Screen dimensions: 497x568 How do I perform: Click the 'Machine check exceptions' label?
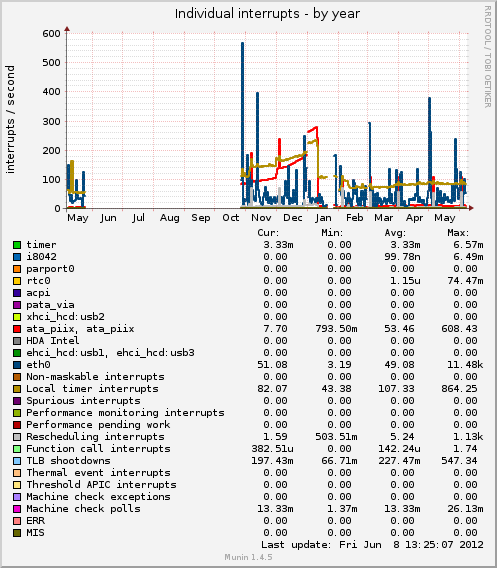click(98, 497)
